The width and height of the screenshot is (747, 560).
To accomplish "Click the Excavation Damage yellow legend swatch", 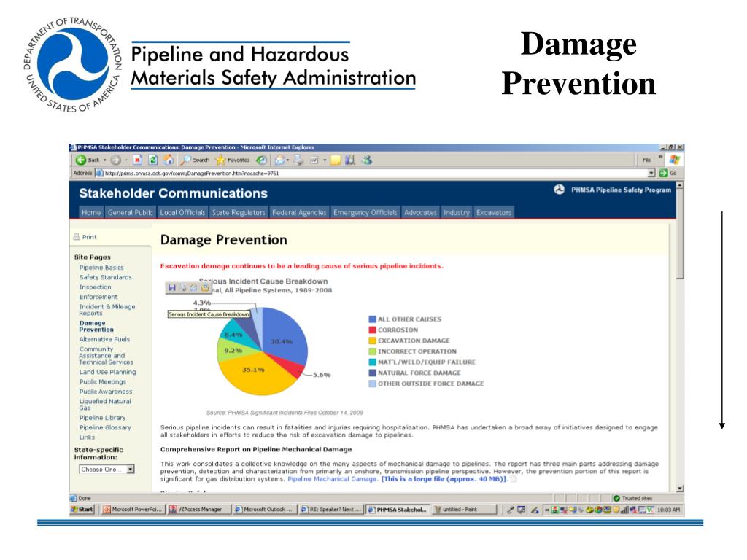I will (373, 341).
